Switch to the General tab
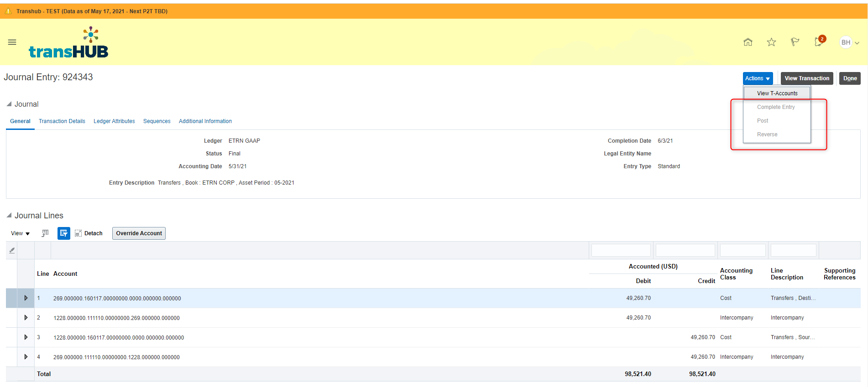Image resolution: width=868 pixels, height=387 pixels. (x=20, y=121)
